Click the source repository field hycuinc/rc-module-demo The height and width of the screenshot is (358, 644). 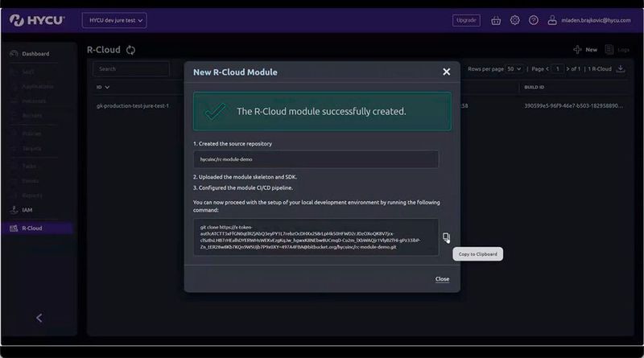316,159
